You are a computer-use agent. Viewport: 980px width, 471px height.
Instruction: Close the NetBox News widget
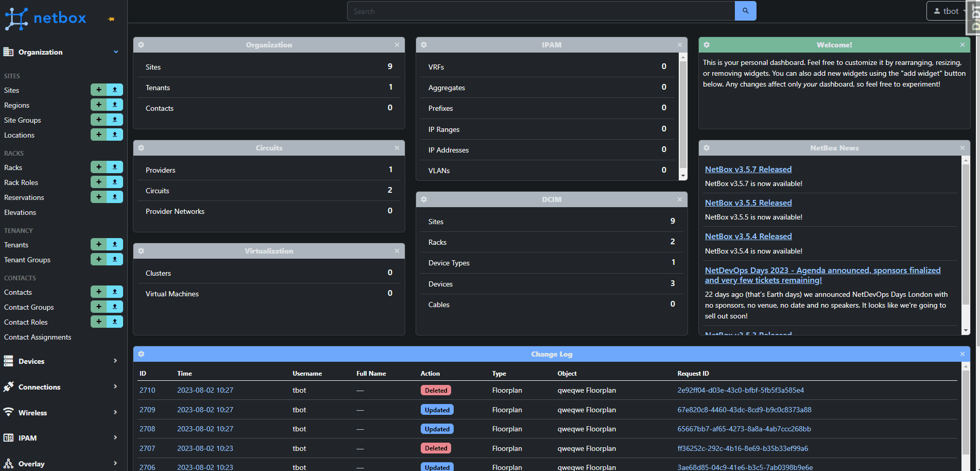(962, 148)
